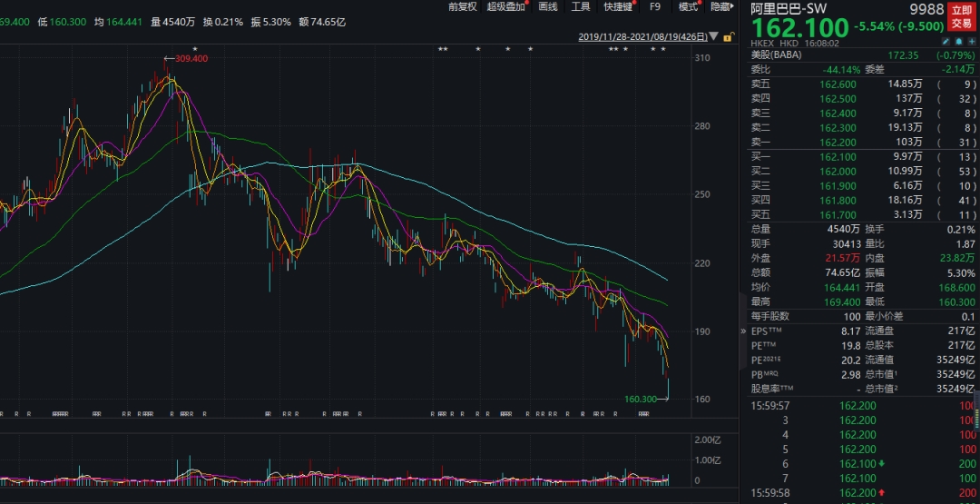The width and height of the screenshot is (980, 504).
Task: Select the 15:59:58 tick trade row
Action: pos(863,493)
